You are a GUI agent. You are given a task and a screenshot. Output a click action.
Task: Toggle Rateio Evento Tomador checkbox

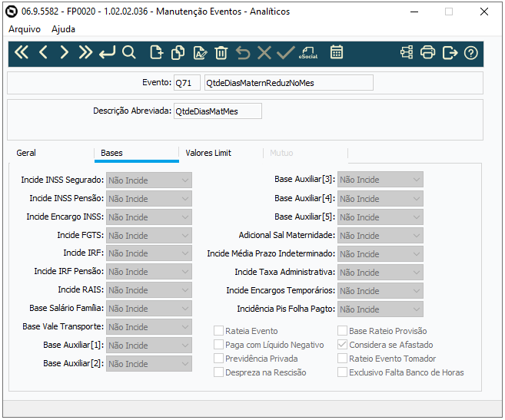tap(342, 359)
